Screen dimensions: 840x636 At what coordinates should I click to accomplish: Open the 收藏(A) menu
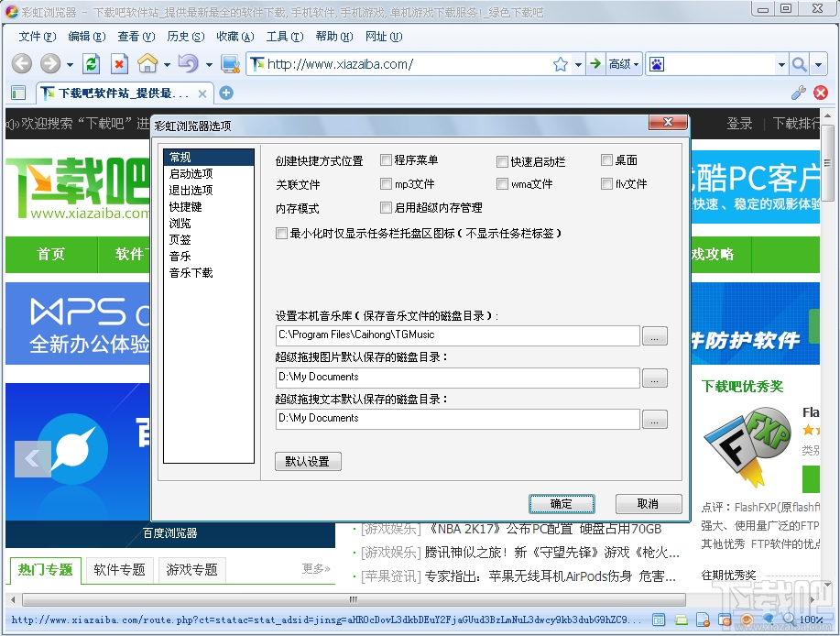(x=235, y=37)
